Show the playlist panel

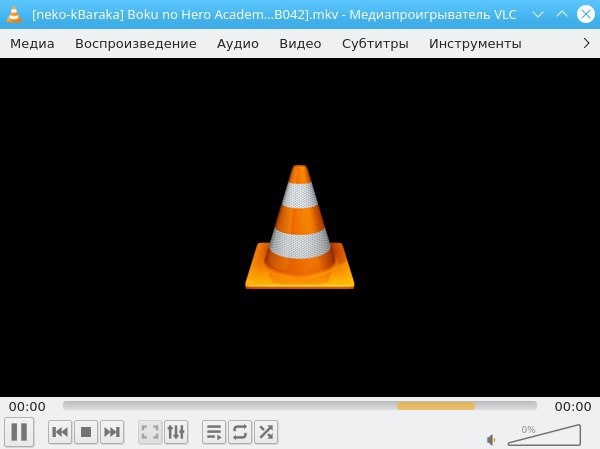[x=214, y=432]
